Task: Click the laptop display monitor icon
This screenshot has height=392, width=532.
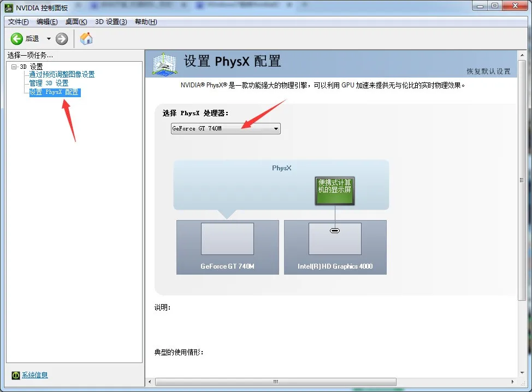Action: coord(334,191)
